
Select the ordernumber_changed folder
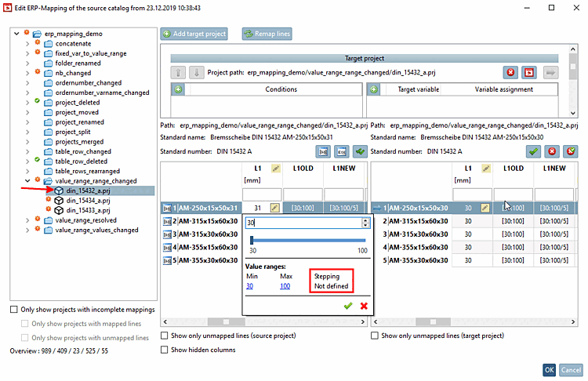point(89,83)
